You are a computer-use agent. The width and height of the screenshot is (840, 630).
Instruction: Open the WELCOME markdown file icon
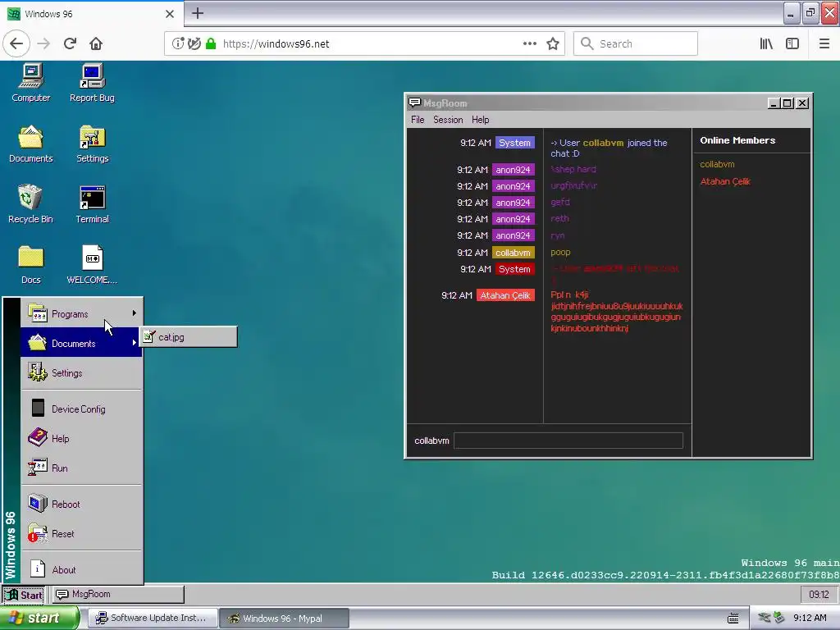92,264
